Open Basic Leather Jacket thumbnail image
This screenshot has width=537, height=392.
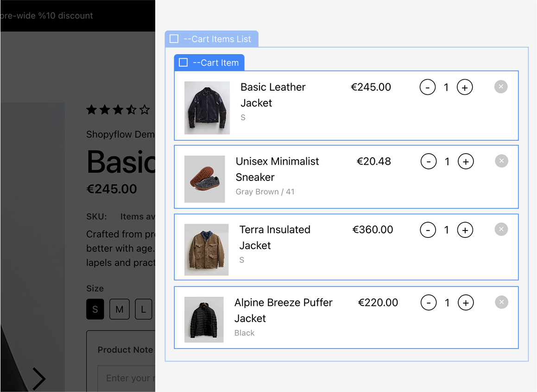pos(207,108)
